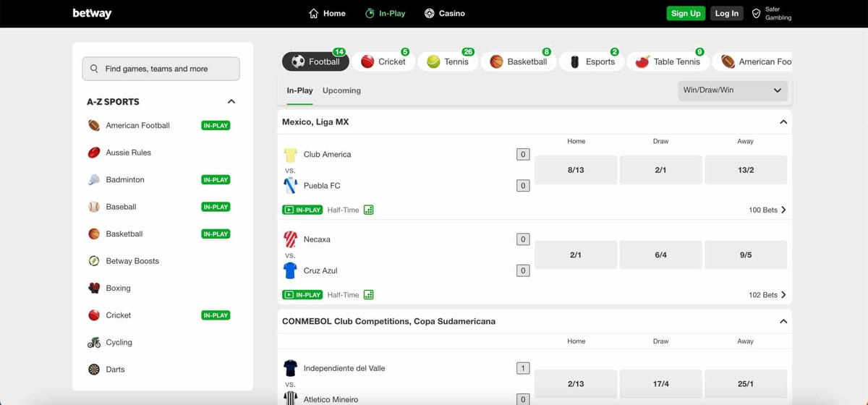Bet draw at 17/4
This screenshot has width=868, height=405.
click(x=660, y=384)
